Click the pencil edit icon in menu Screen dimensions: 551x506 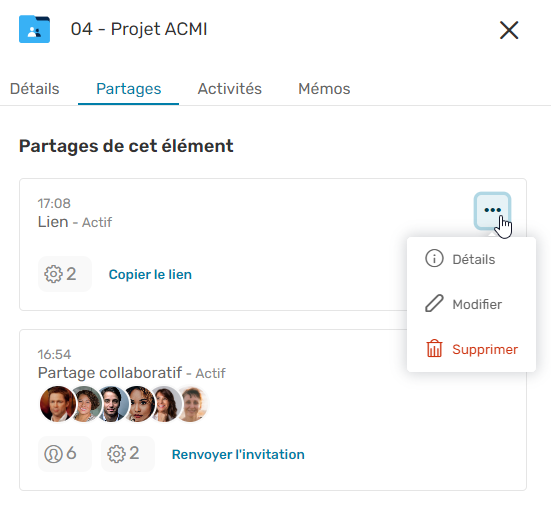pyautogui.click(x=434, y=304)
